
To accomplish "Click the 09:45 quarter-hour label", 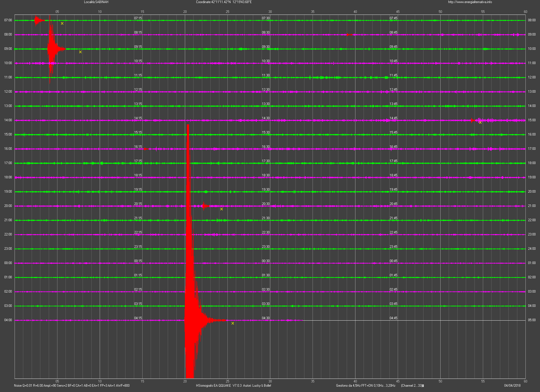I will (394, 47).
